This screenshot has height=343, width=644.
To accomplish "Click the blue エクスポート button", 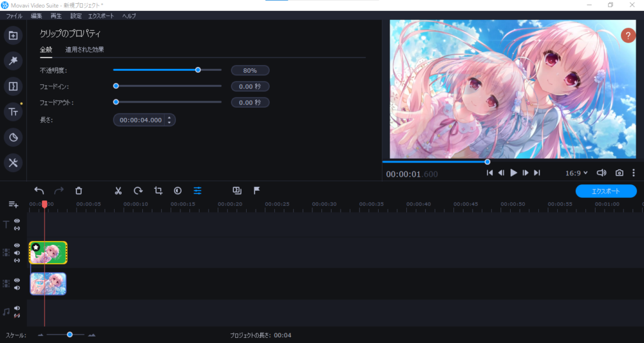I will coord(606,191).
